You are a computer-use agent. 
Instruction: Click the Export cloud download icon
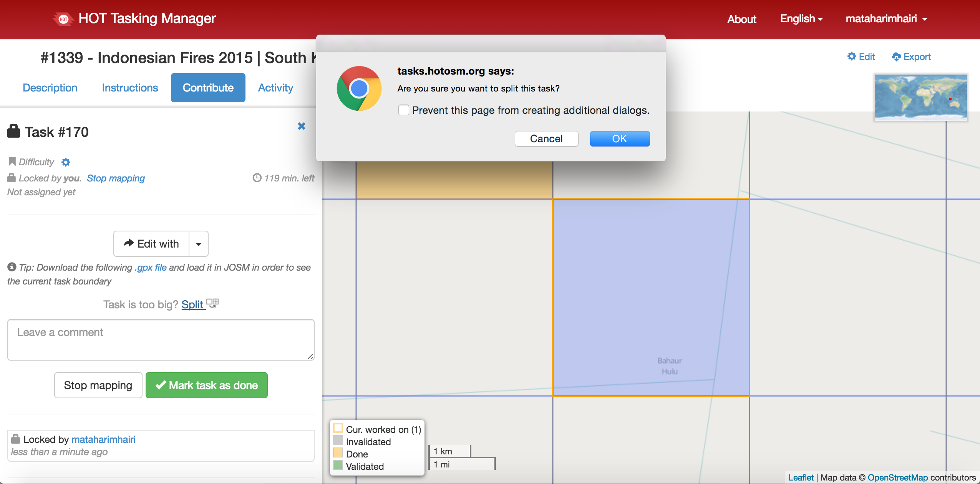tap(896, 57)
